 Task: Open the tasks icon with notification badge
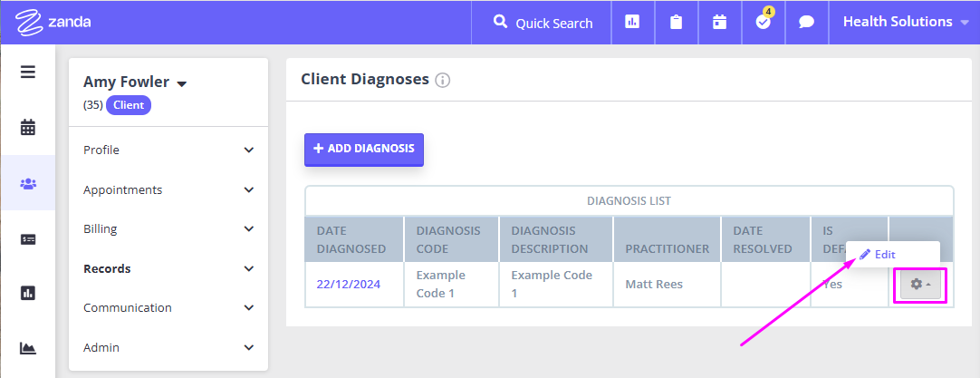click(763, 23)
